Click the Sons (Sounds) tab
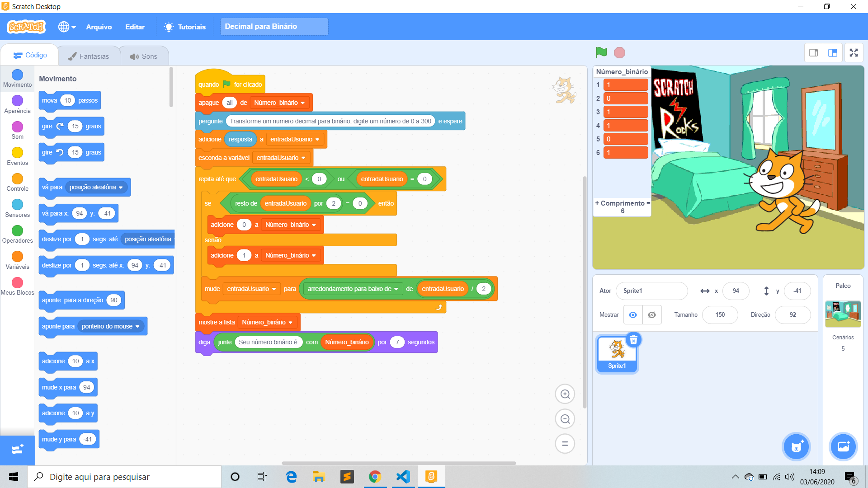The height and width of the screenshot is (488, 868). coord(144,56)
